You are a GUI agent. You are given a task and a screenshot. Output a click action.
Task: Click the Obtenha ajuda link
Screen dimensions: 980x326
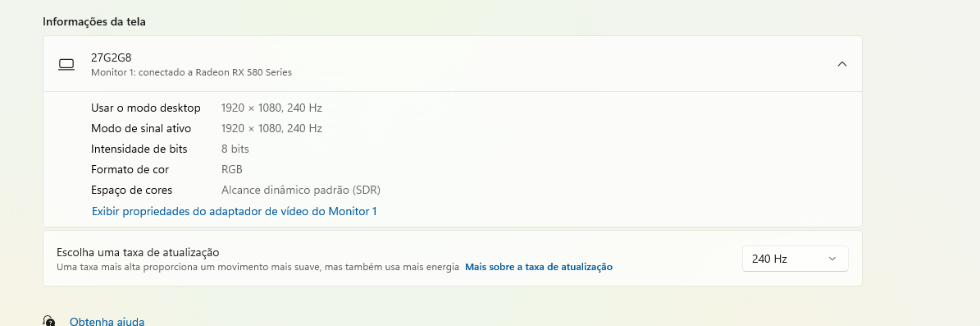point(107,322)
